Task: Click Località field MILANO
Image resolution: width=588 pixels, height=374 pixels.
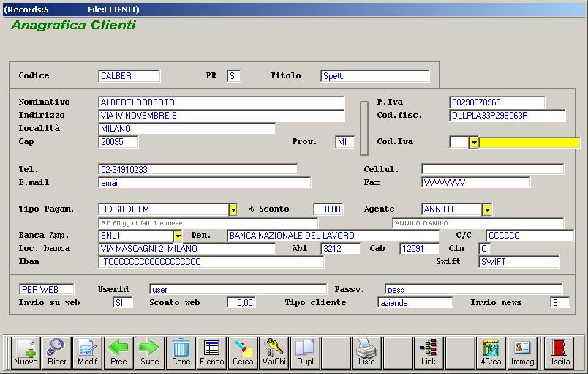Action: (186, 128)
